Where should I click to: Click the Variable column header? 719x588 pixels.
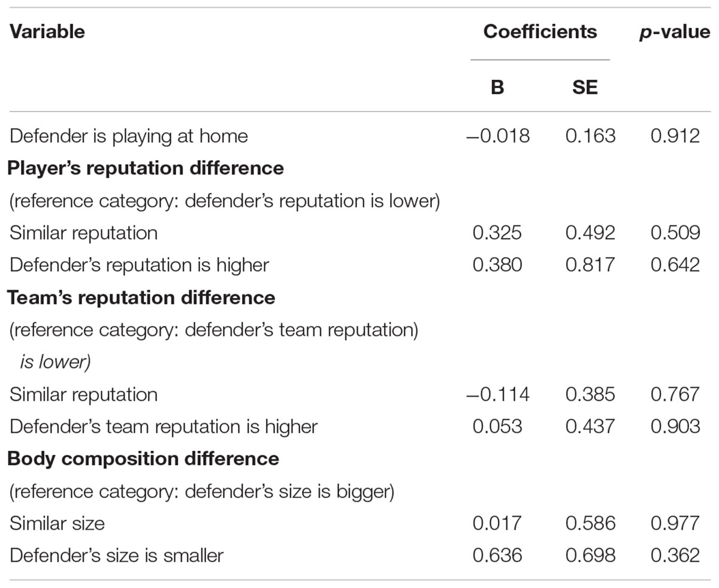[47, 31]
